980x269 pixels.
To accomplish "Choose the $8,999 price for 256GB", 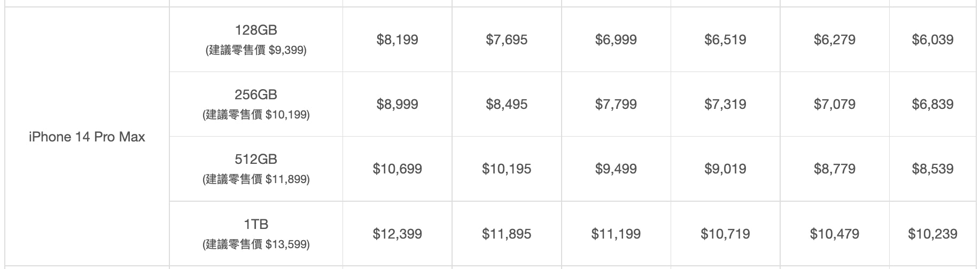I will coord(397,104).
